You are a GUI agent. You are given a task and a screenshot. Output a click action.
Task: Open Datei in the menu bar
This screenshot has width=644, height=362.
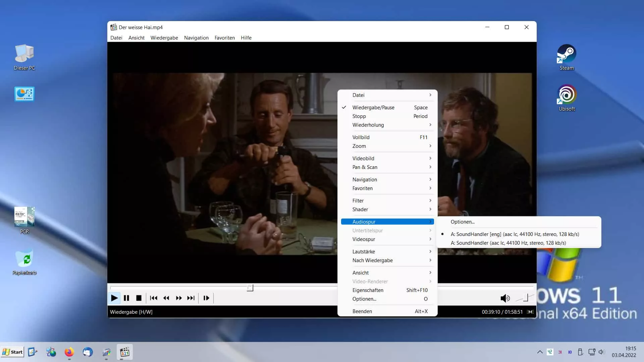[116, 38]
